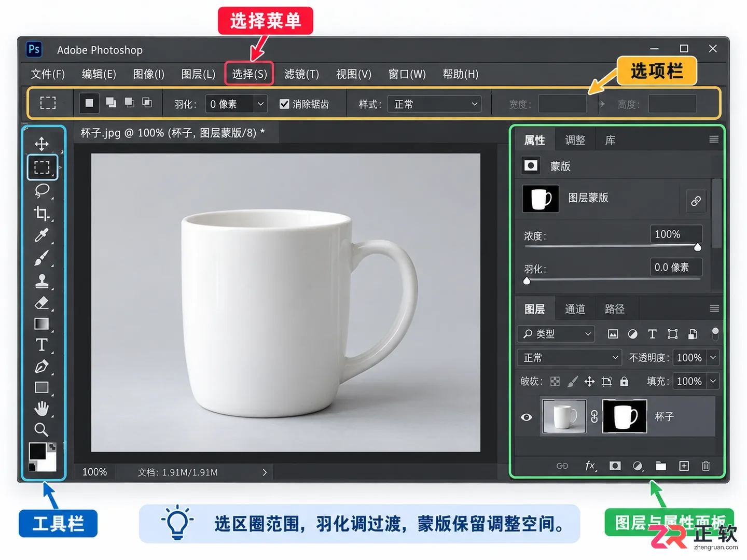Open the 类型 layer filter dropdown
The width and height of the screenshot is (747, 560).
click(x=556, y=334)
